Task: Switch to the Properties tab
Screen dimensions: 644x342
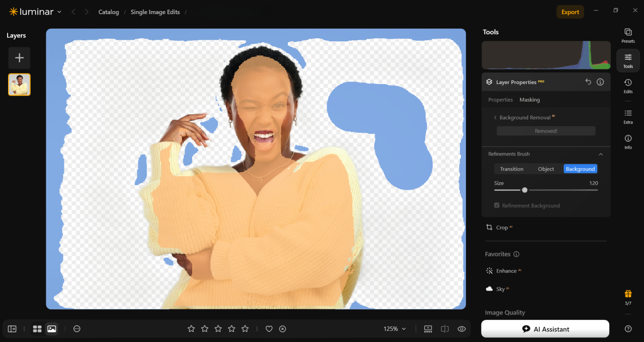Action: [x=501, y=100]
